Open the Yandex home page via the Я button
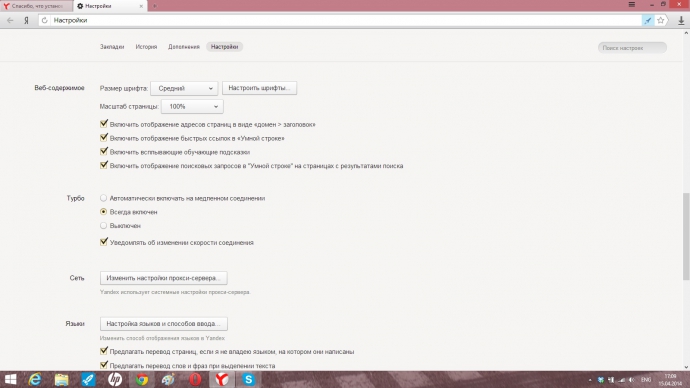Screen dimensions: 690x388 26,20
